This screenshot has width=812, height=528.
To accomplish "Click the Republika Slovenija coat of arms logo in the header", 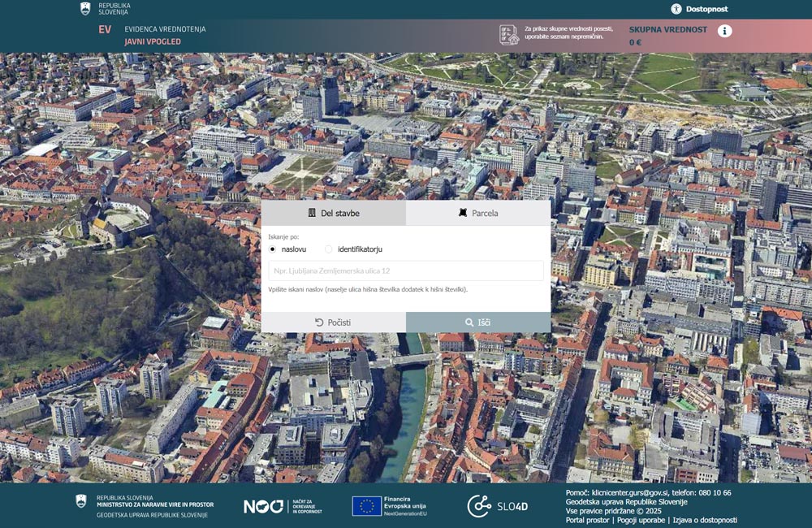I will pos(85,9).
